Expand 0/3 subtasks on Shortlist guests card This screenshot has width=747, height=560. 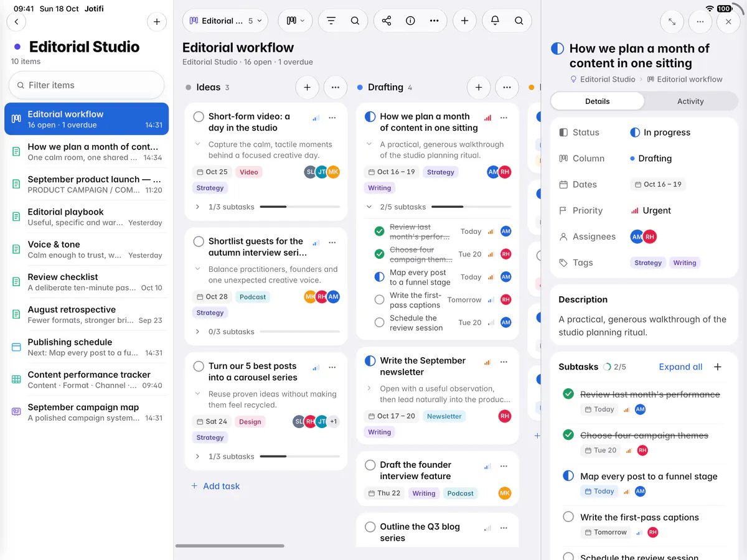198,332
